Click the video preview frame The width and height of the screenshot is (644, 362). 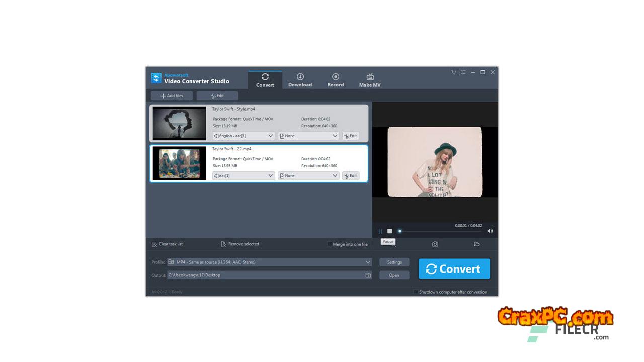click(435, 161)
